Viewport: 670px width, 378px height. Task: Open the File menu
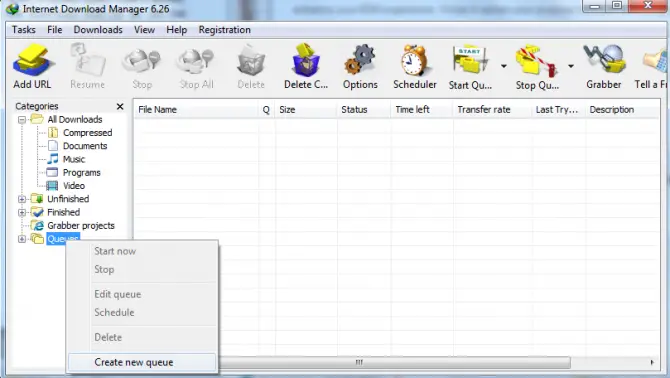click(x=55, y=30)
